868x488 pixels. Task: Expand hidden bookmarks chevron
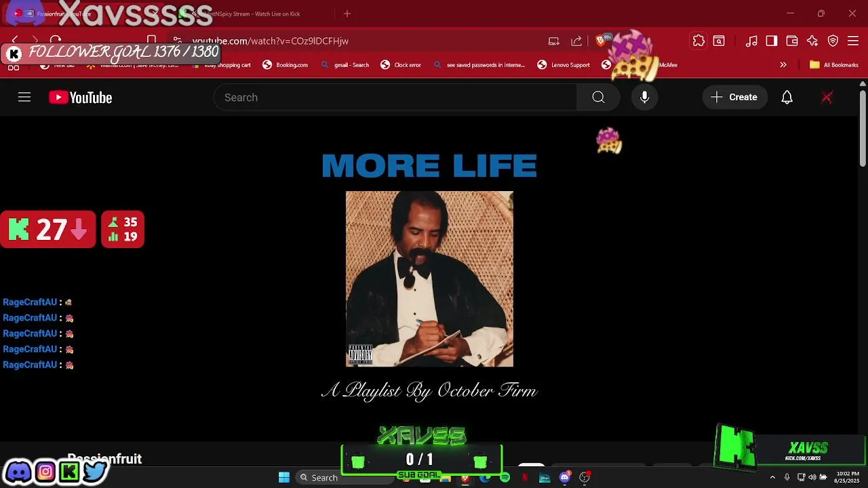[x=783, y=65]
